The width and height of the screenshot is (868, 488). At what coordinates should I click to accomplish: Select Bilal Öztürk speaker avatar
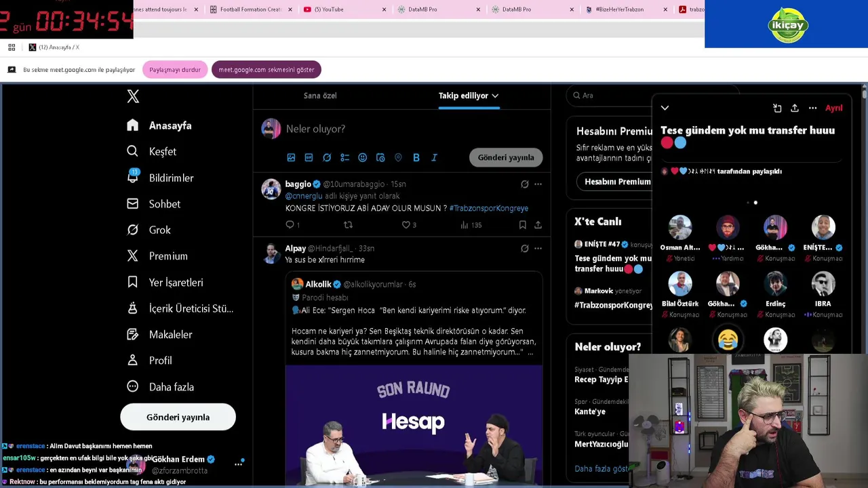680,284
